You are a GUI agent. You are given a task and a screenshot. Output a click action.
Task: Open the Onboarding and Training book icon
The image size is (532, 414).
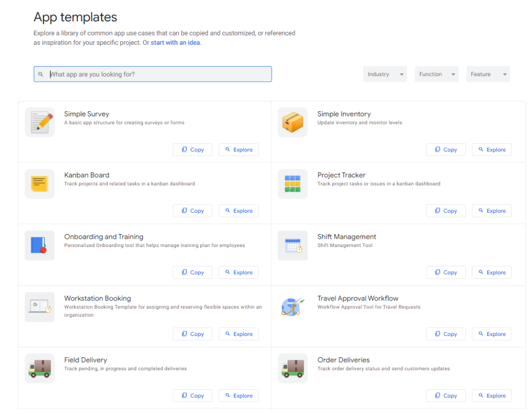coord(39,245)
